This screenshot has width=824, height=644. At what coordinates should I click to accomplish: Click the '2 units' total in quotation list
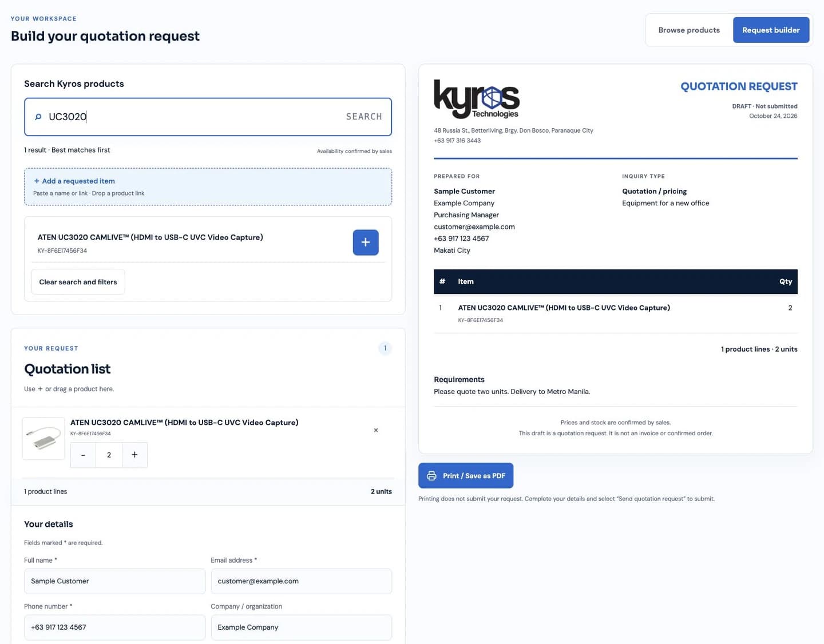point(381,492)
